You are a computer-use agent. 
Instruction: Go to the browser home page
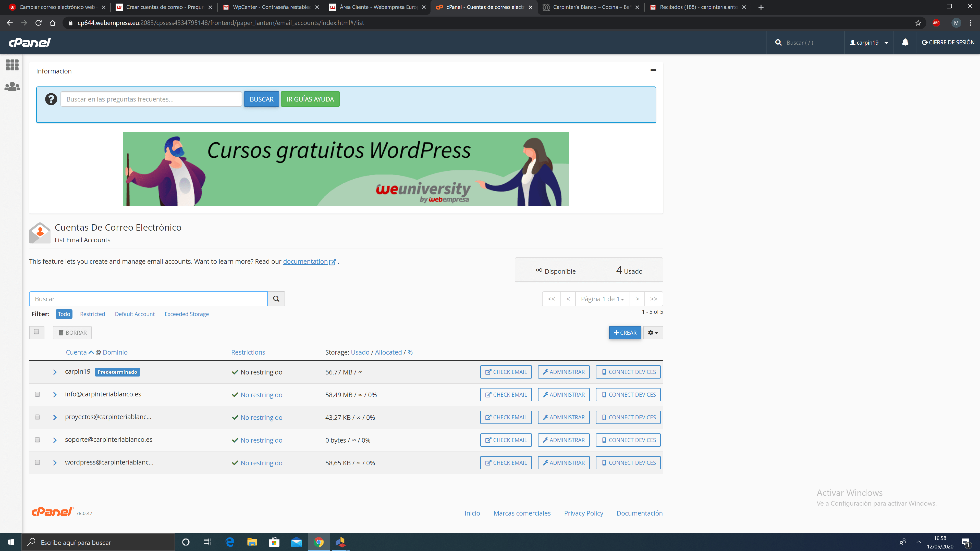click(53, 23)
